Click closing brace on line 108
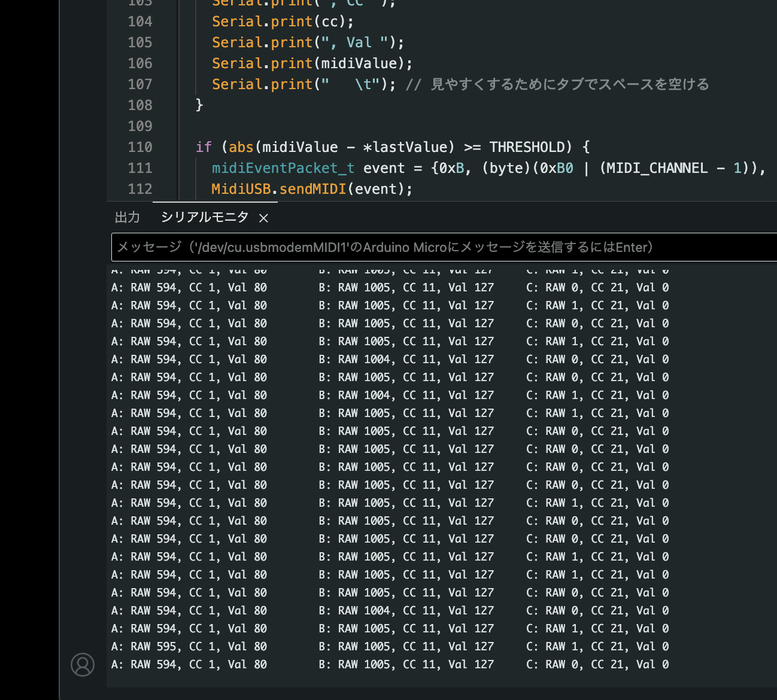777x700 pixels. coord(200,105)
